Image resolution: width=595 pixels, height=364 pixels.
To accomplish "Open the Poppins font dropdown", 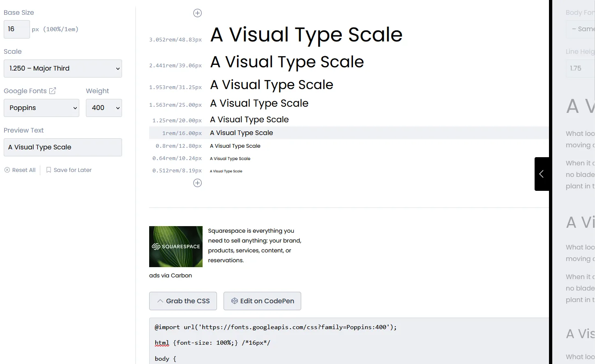I will tap(42, 108).
